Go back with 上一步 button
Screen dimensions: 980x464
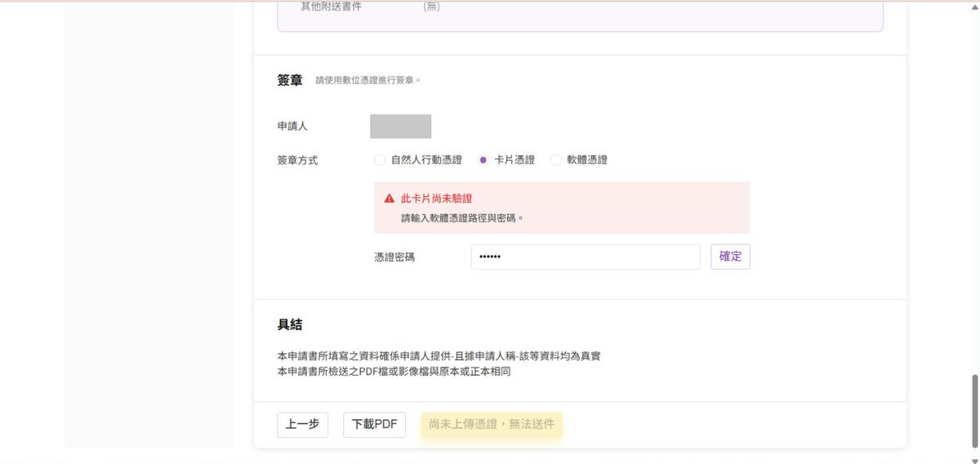click(303, 425)
